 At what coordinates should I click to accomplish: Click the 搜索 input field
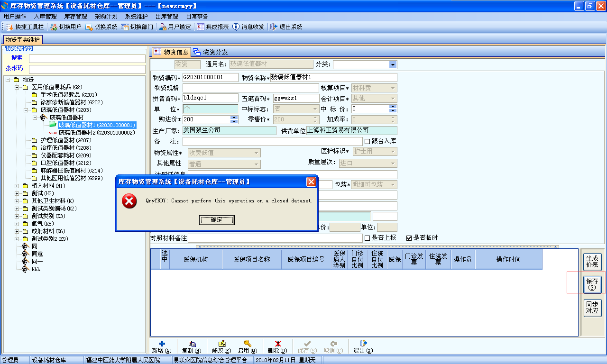(87, 59)
